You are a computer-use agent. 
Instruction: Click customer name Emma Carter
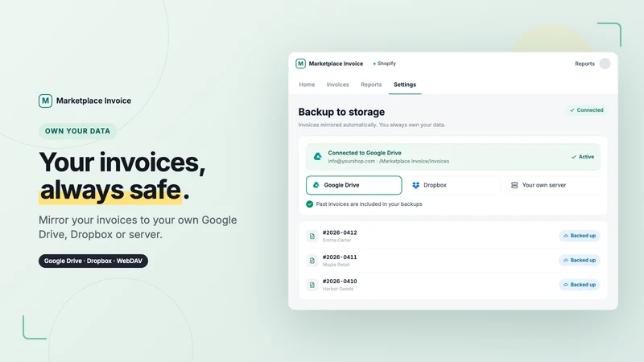[336, 240]
